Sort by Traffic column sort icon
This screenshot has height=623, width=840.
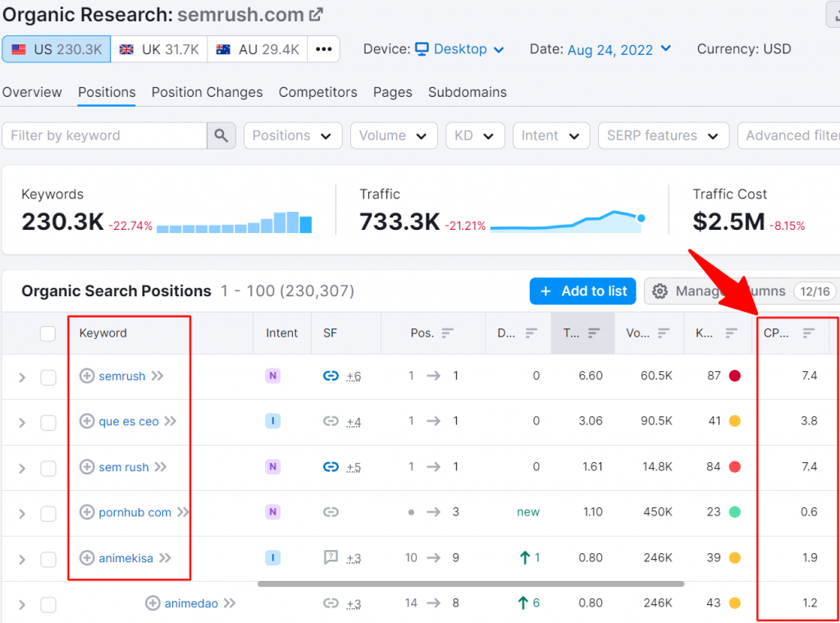coord(594,333)
